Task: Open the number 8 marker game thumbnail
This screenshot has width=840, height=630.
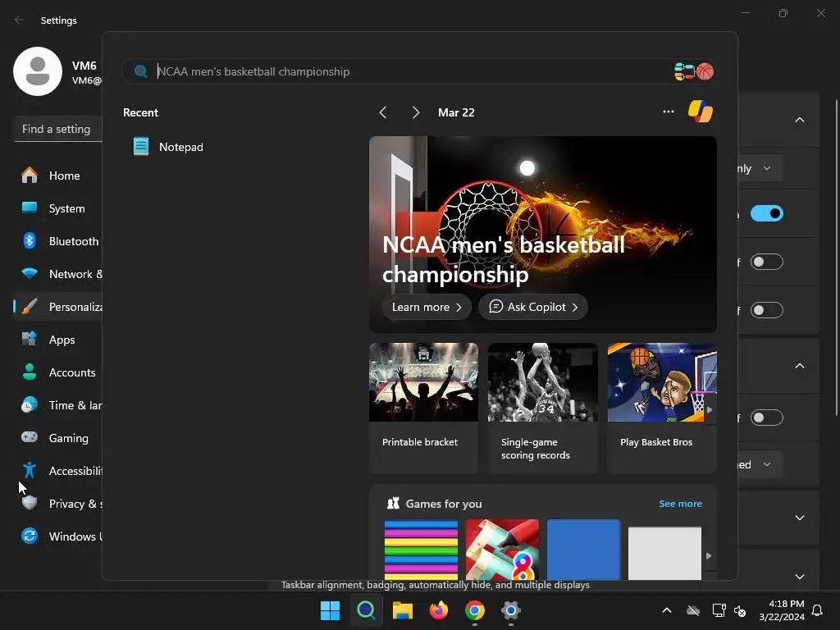Action: point(502,550)
